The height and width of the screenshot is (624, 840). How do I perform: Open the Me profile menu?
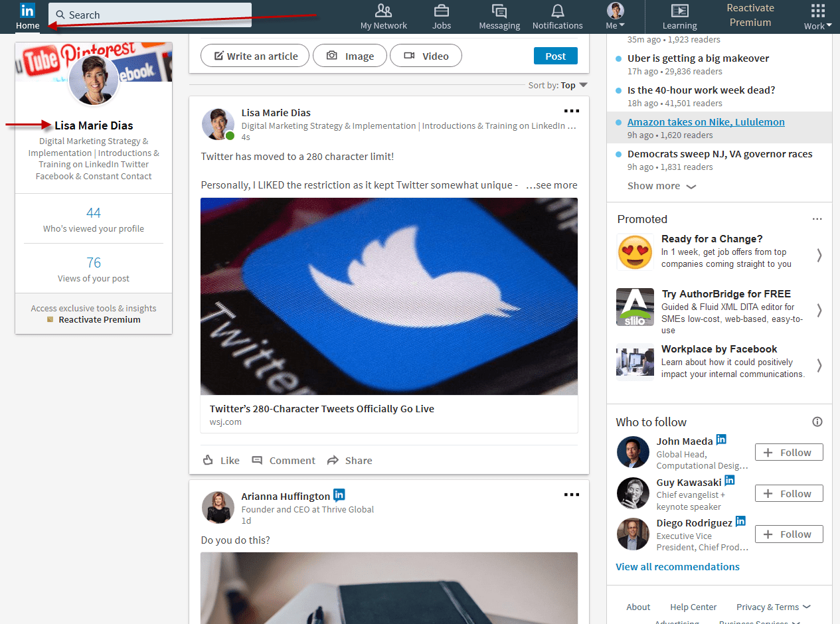pos(616,17)
